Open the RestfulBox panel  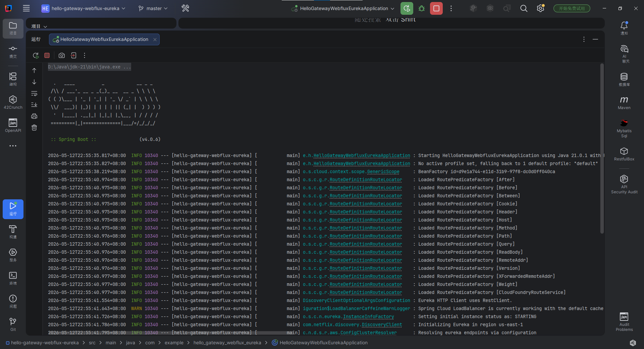[x=624, y=154]
